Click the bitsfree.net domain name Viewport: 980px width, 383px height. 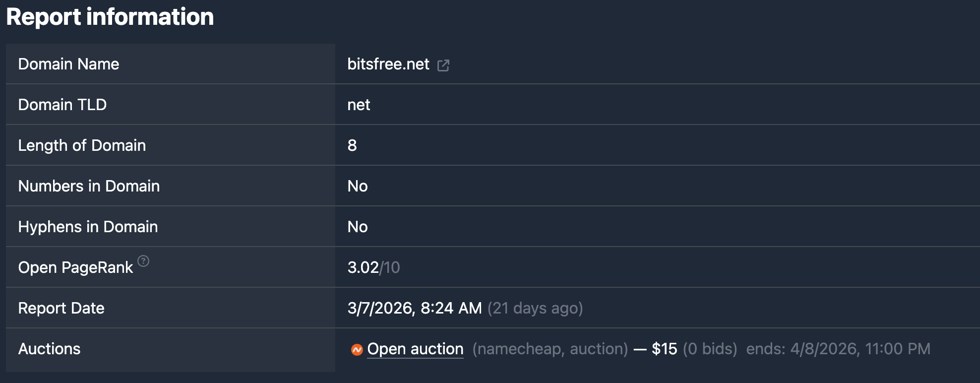click(387, 64)
